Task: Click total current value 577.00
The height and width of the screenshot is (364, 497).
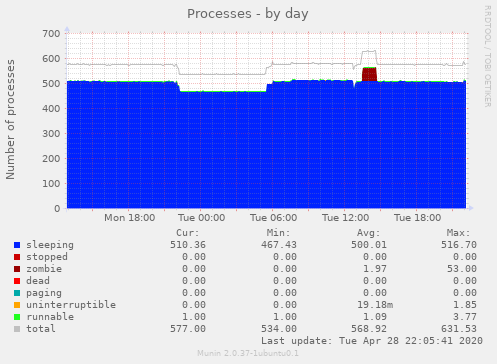Action: point(188,329)
